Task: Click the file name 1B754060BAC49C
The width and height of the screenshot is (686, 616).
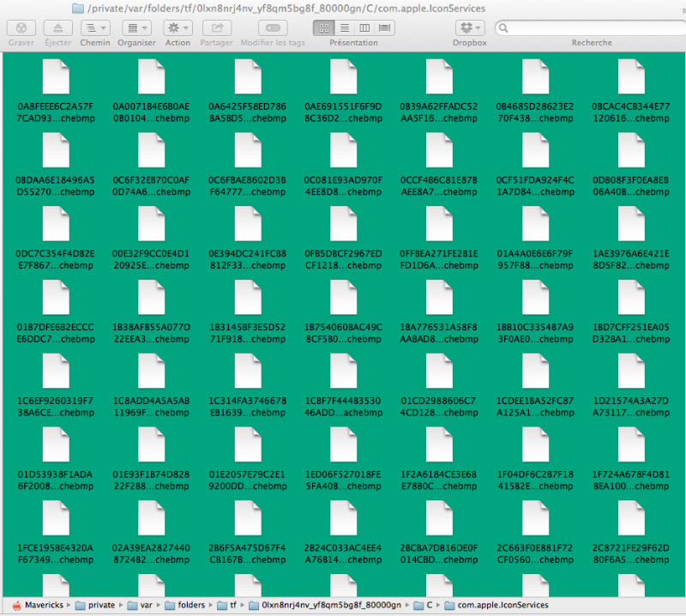Action: pos(344,333)
